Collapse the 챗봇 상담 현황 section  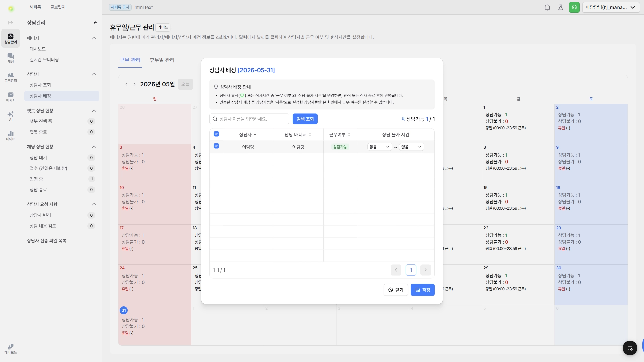(94, 111)
